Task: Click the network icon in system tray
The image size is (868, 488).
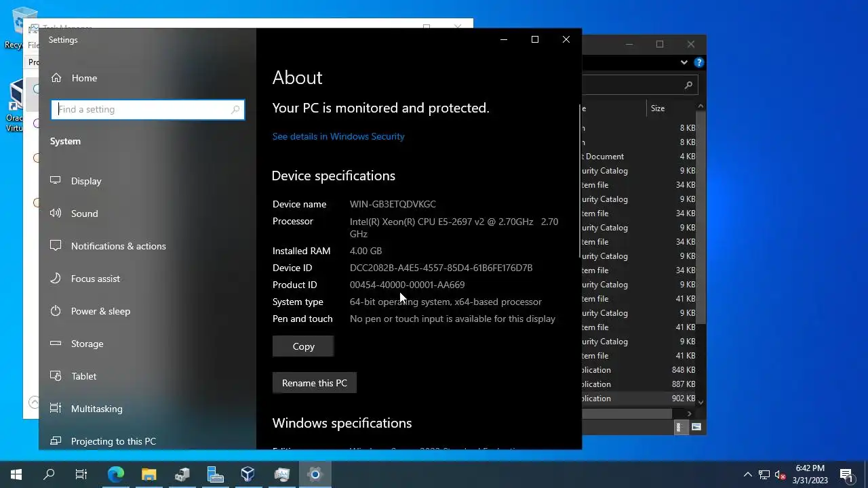Action: (764, 474)
